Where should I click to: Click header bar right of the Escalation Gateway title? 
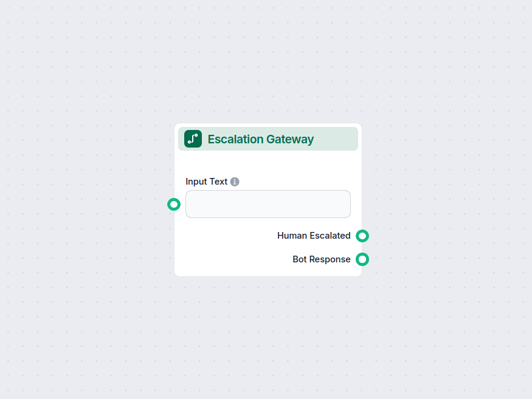pyautogui.click(x=337, y=140)
